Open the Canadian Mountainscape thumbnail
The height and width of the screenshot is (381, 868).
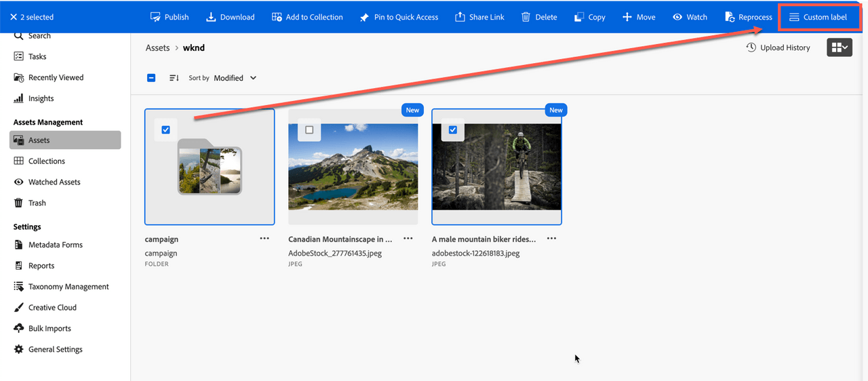(353, 167)
